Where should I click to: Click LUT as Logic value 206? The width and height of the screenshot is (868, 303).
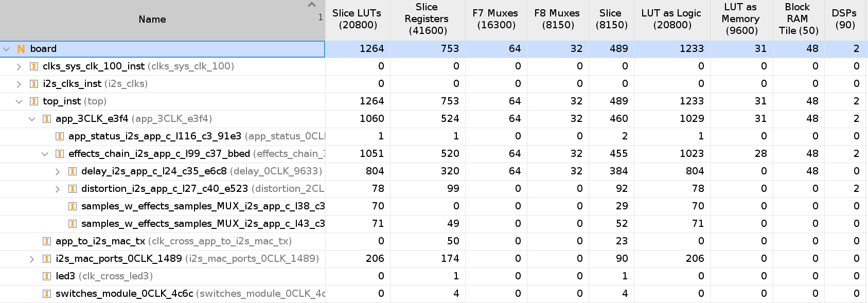tap(695, 259)
